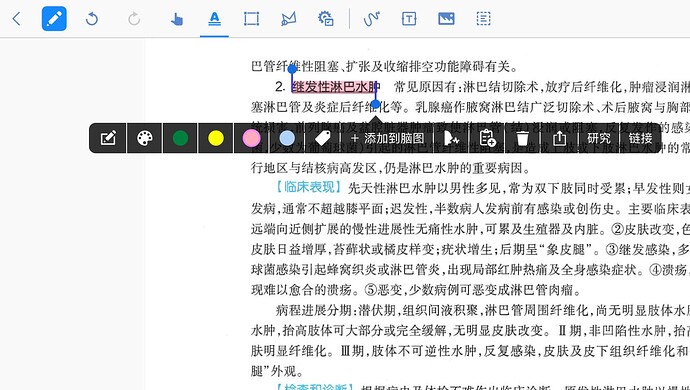This screenshot has height=390, width=690.
Task: Open the gear image settings tool
Action: point(326,19)
